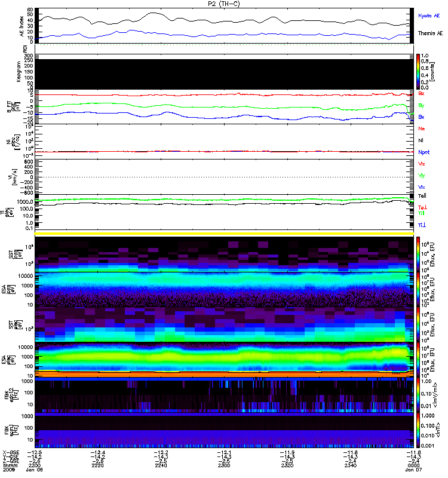Click the X-GSE value -12.5

[x=35, y=452]
